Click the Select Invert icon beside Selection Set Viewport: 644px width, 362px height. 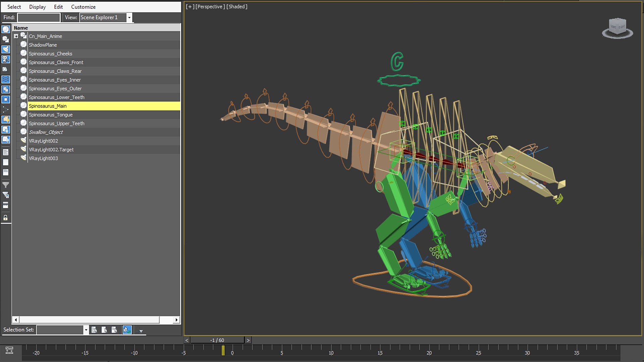tap(114, 330)
